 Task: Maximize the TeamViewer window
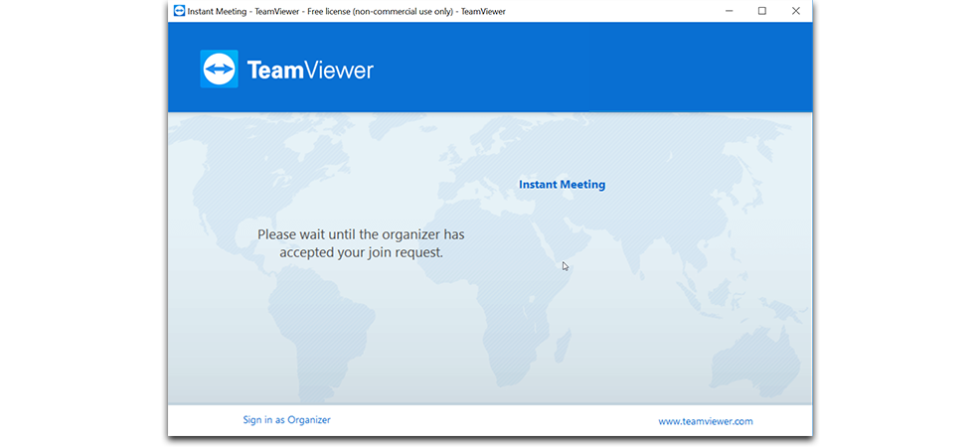pos(762,11)
